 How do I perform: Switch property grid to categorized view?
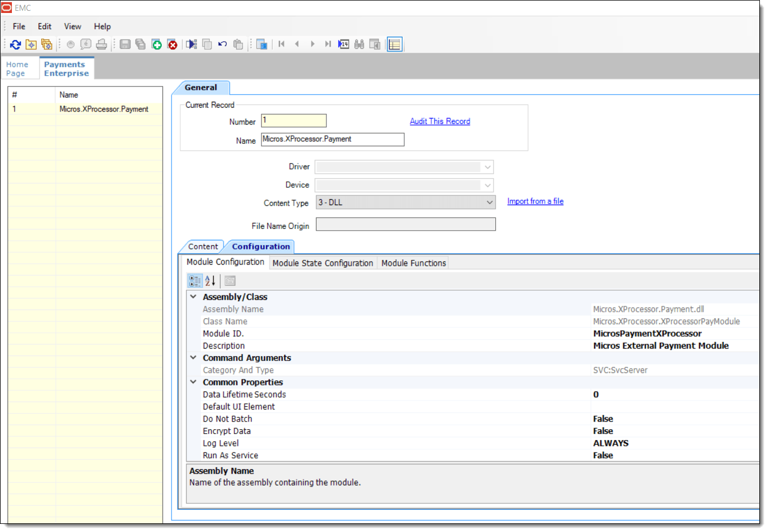[x=194, y=280]
